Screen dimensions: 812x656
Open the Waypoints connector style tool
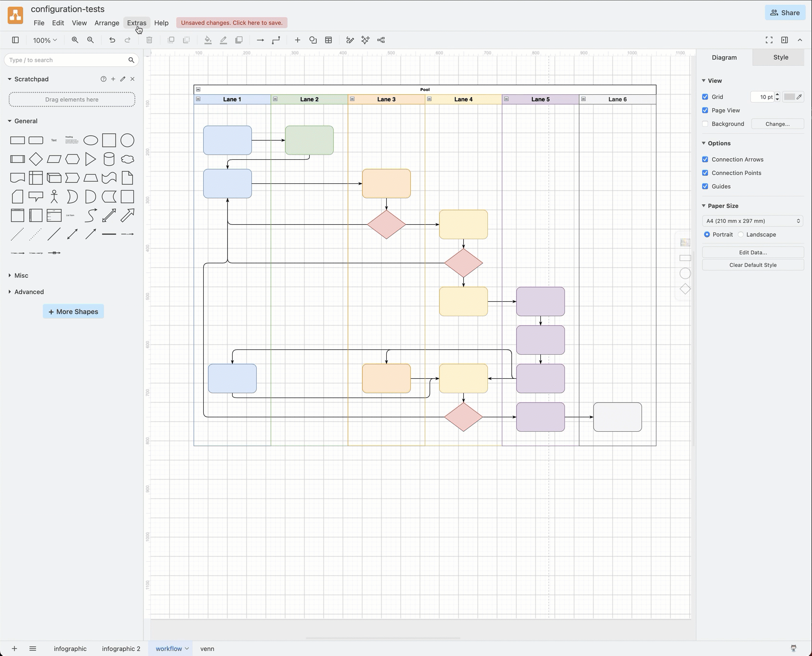(276, 40)
